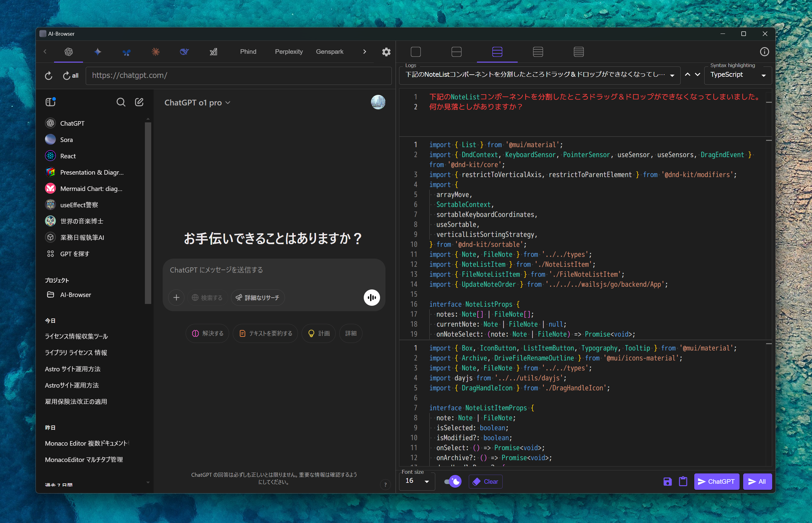Image resolution: width=812 pixels, height=523 pixels.
Task: Open the info icon at top right
Action: 764,52
